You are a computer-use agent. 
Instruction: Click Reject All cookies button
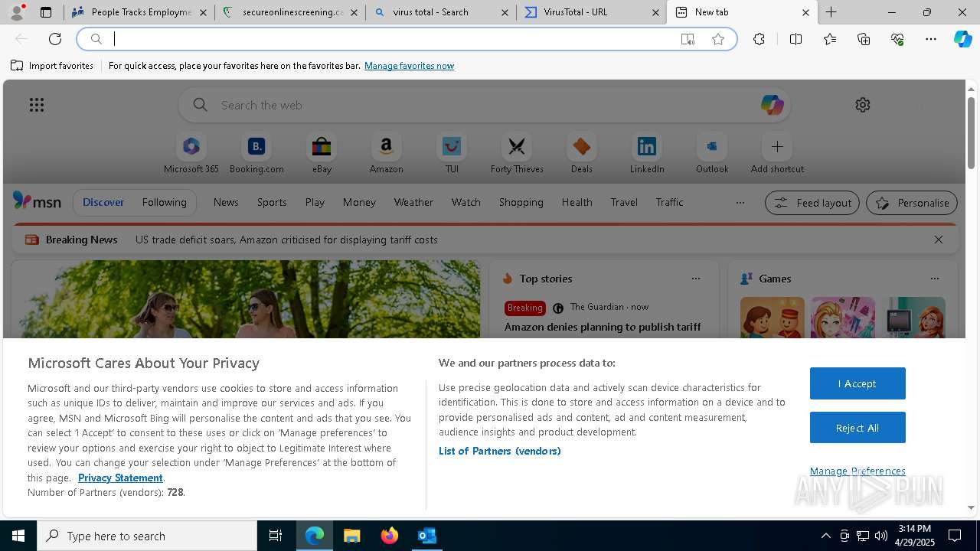pos(857,428)
